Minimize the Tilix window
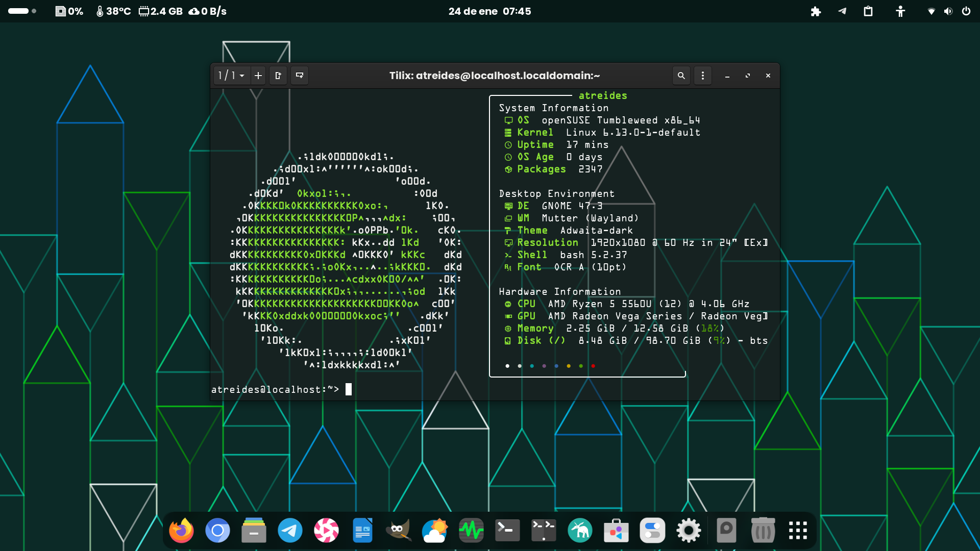Screen dimensions: 980x551 click(x=727, y=76)
